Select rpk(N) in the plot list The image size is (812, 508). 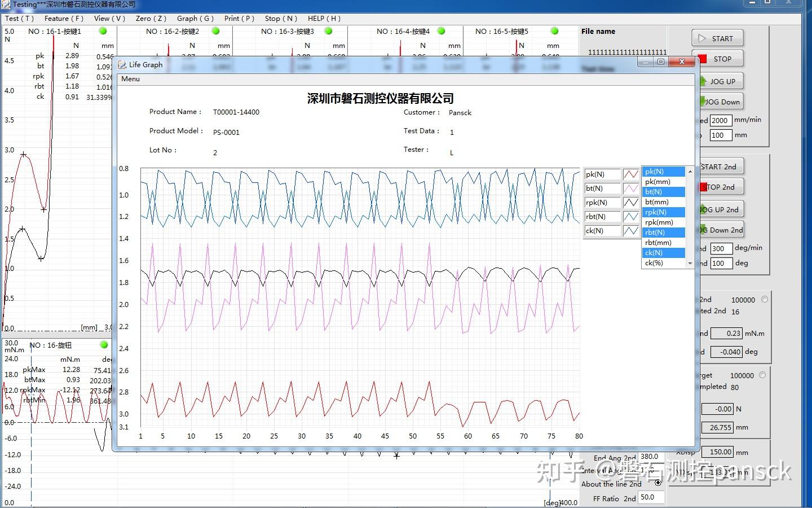click(x=664, y=212)
